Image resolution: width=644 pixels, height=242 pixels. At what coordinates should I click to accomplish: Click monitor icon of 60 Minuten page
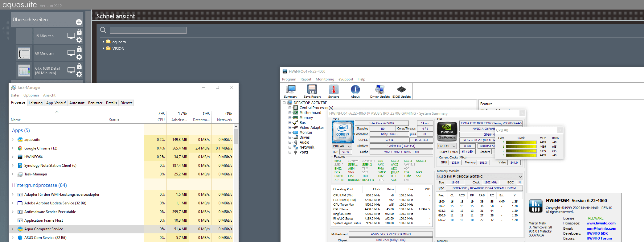click(x=71, y=53)
